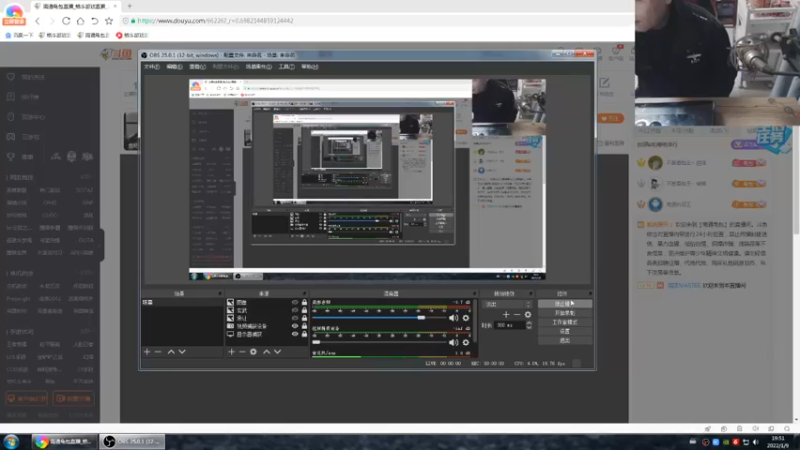Open the Windows Start button

pyautogui.click(x=11, y=442)
